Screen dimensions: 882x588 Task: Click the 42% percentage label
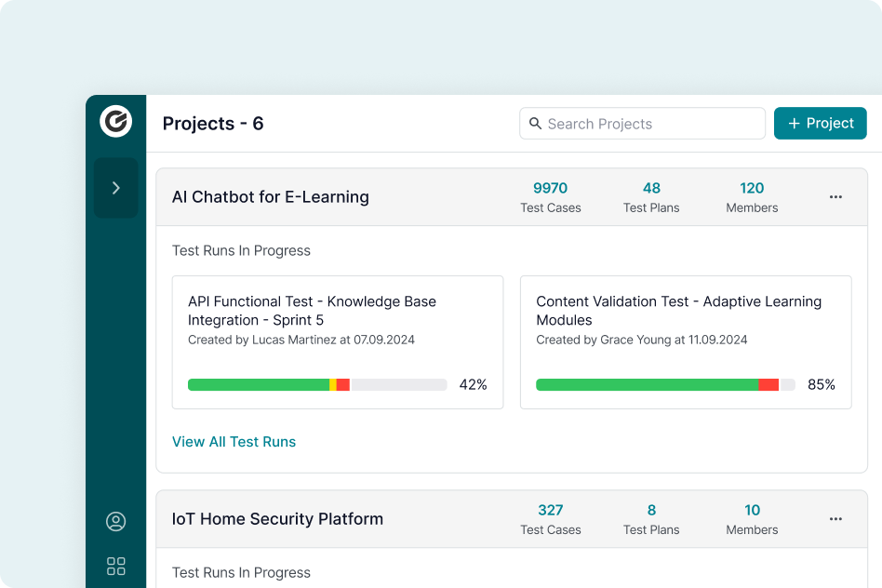click(473, 385)
